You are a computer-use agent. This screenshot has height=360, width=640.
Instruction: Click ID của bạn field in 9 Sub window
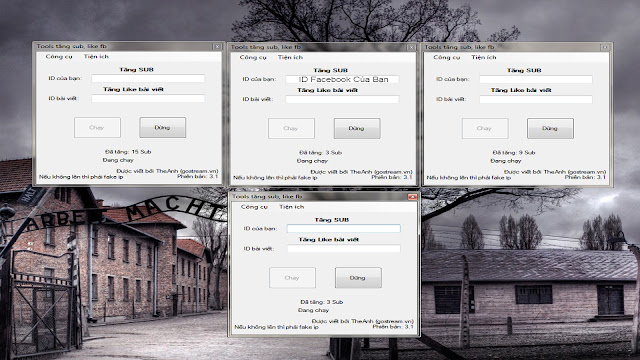(536, 79)
